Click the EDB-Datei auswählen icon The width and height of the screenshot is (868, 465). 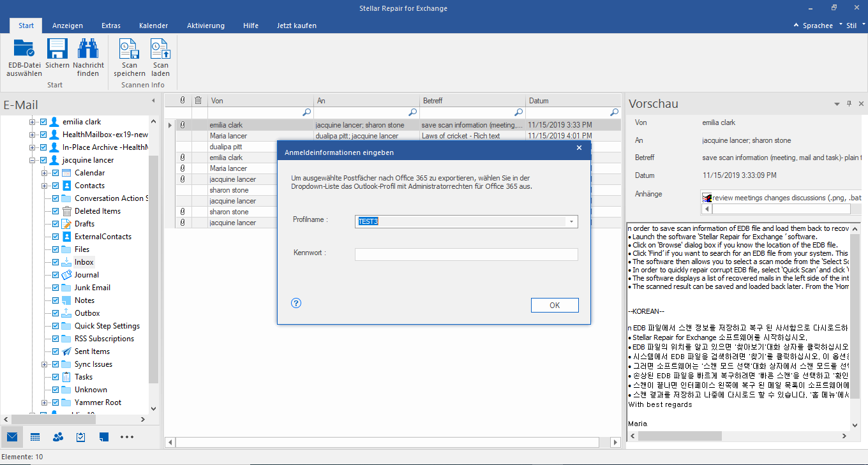click(24, 50)
